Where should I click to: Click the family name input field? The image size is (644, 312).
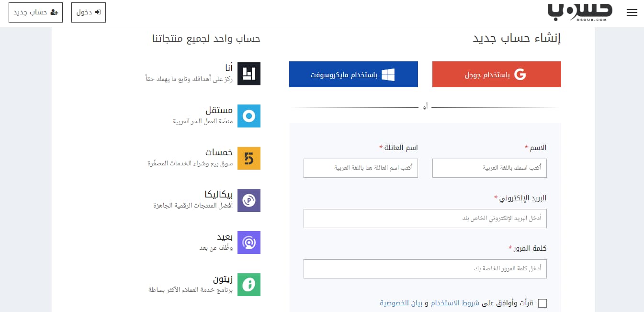(x=361, y=168)
